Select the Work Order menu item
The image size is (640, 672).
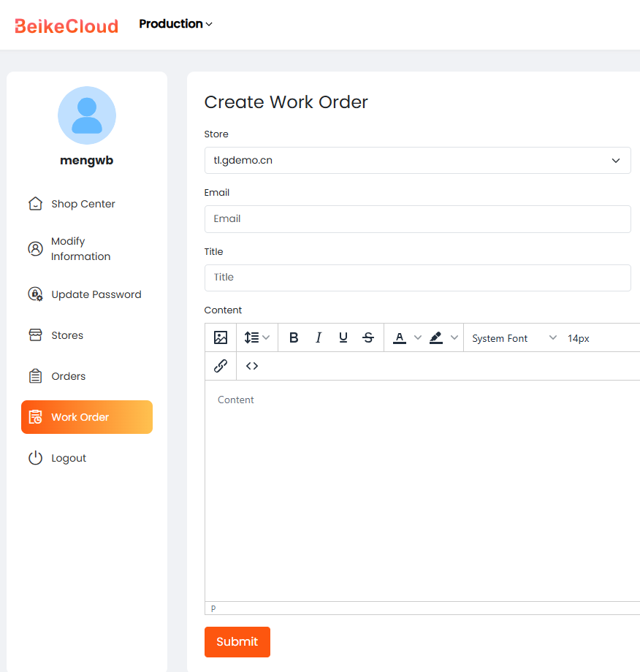tap(87, 417)
